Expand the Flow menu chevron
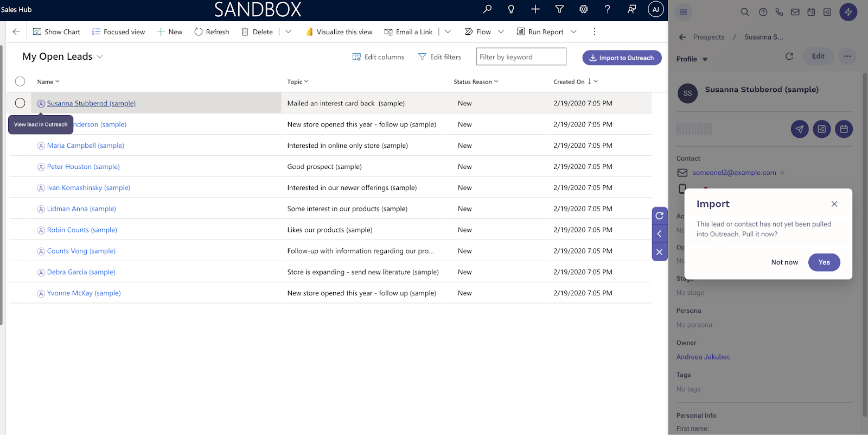868x435 pixels. click(501, 31)
